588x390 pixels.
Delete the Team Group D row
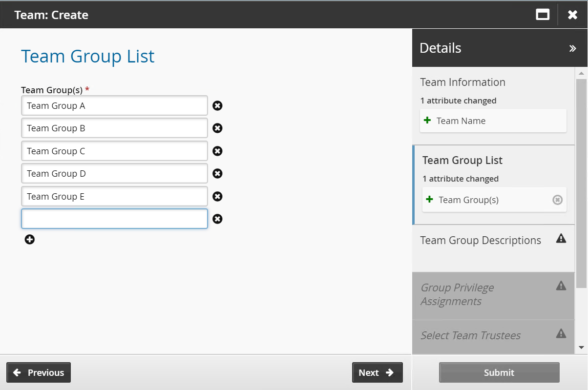coord(217,174)
